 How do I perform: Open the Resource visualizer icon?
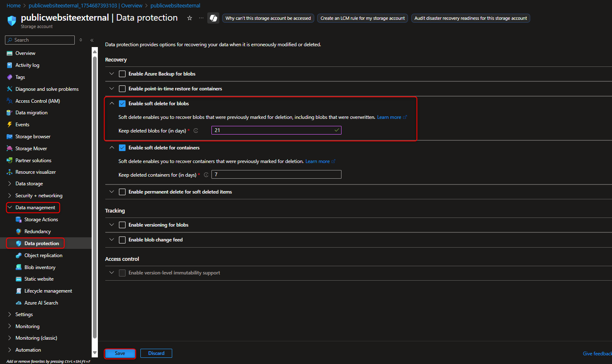(x=10, y=172)
